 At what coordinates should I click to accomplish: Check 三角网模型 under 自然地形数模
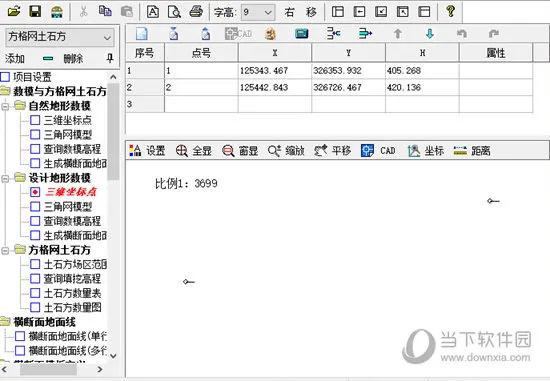point(35,134)
